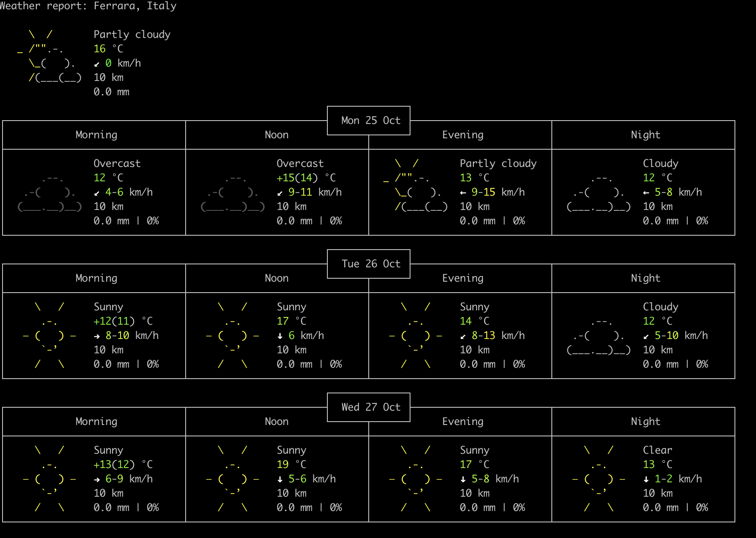Click the left wind arrow in Monday night cell
Viewport: 756px width, 538px height.
(646, 192)
